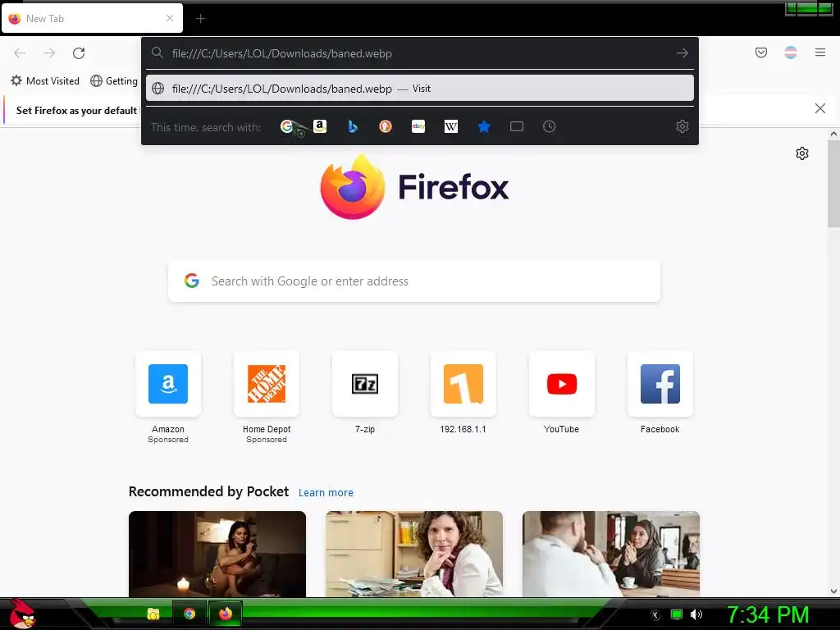
Task: Save to Pocket icon in the toolbar
Action: [760, 52]
